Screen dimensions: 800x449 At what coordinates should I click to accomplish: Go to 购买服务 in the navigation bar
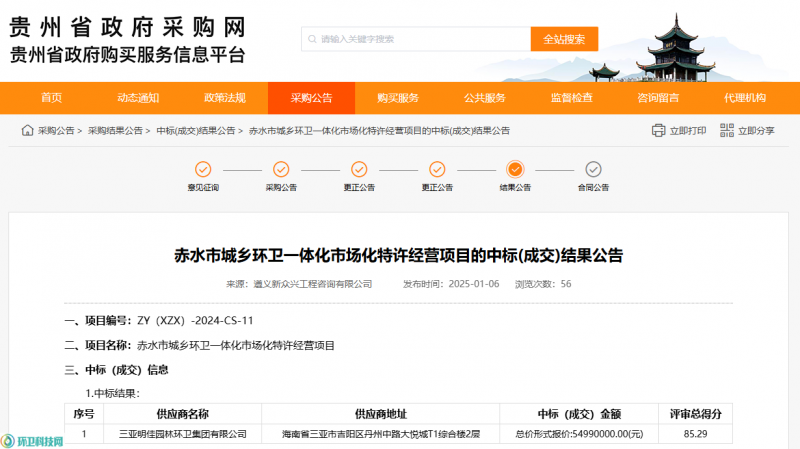pyautogui.click(x=397, y=98)
